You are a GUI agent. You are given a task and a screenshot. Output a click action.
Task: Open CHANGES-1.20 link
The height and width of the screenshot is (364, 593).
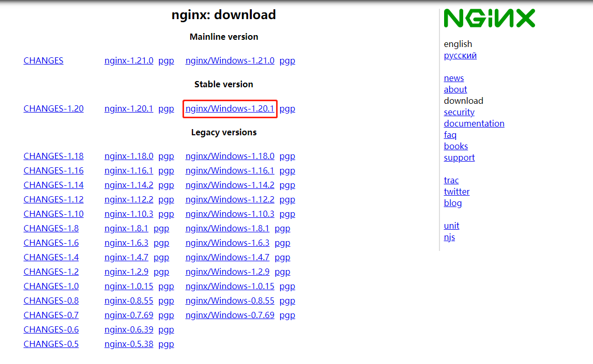[x=53, y=109]
